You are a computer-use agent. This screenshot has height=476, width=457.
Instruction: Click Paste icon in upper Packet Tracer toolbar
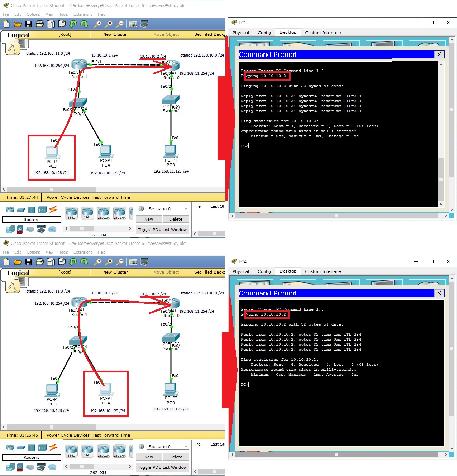coord(62,24)
